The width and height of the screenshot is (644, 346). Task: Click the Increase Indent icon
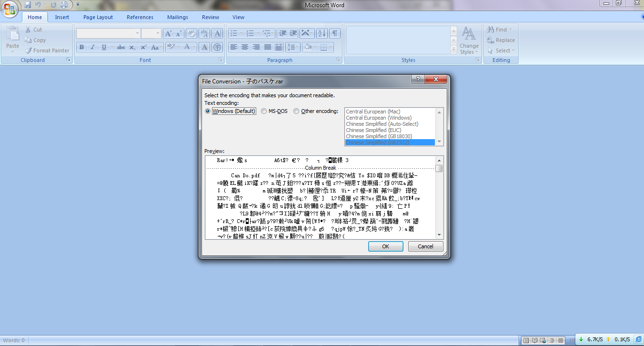[x=293, y=33]
